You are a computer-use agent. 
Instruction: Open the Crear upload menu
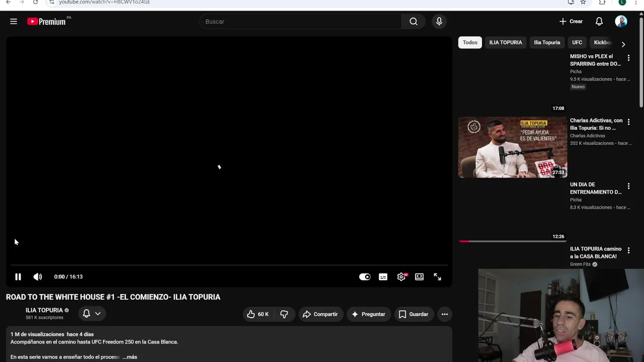(x=571, y=22)
